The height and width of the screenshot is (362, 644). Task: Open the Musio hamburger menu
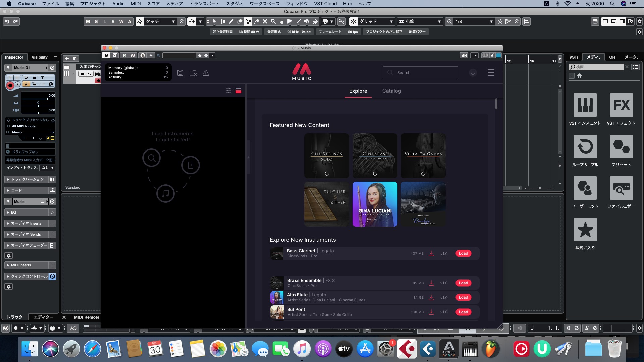tap(491, 73)
